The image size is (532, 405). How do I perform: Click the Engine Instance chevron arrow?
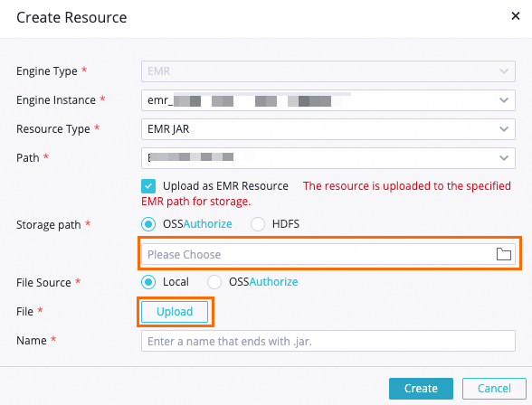tap(504, 100)
